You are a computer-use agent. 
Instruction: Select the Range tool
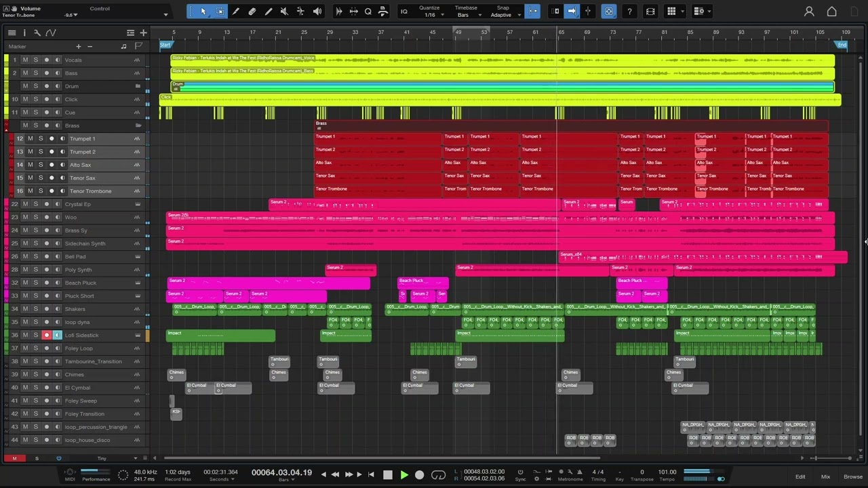220,11
